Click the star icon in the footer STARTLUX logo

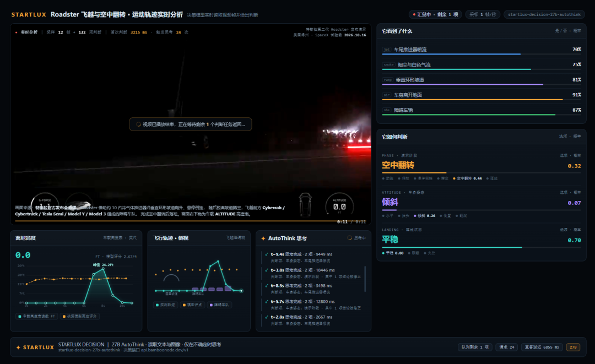pyautogui.click(x=18, y=347)
